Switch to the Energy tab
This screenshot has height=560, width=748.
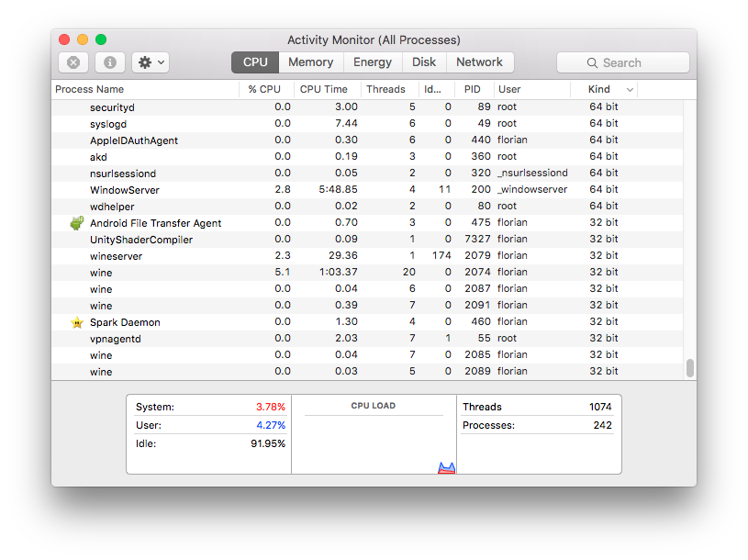[x=373, y=62]
